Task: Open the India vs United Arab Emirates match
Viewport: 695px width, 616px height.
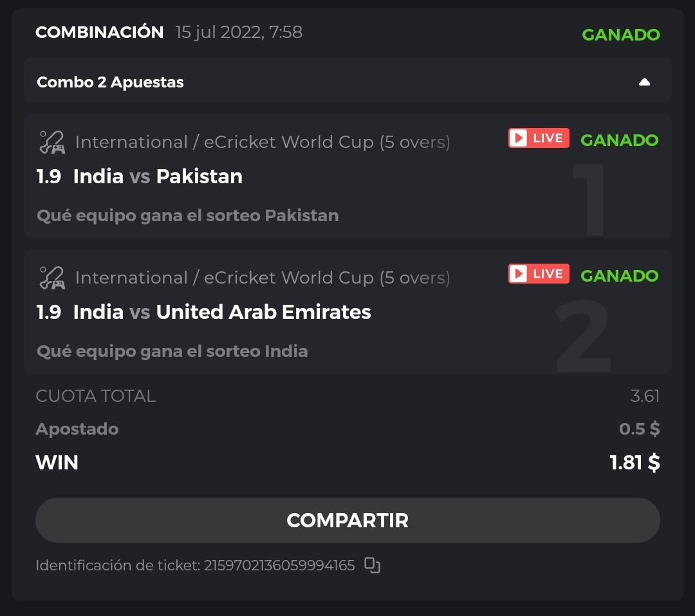Action: [222, 313]
